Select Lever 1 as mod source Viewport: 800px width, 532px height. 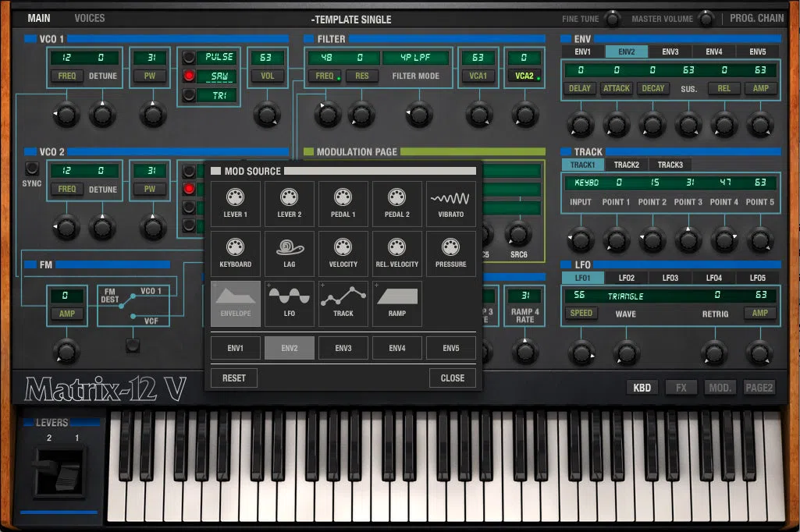(x=235, y=204)
